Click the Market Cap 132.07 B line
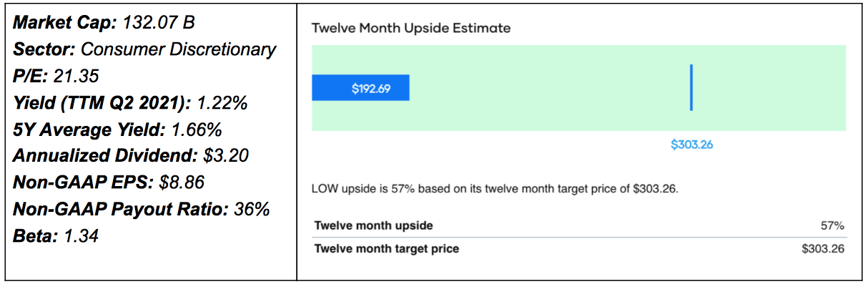Image resolution: width=868 pixels, height=287 pixels. 105,23
